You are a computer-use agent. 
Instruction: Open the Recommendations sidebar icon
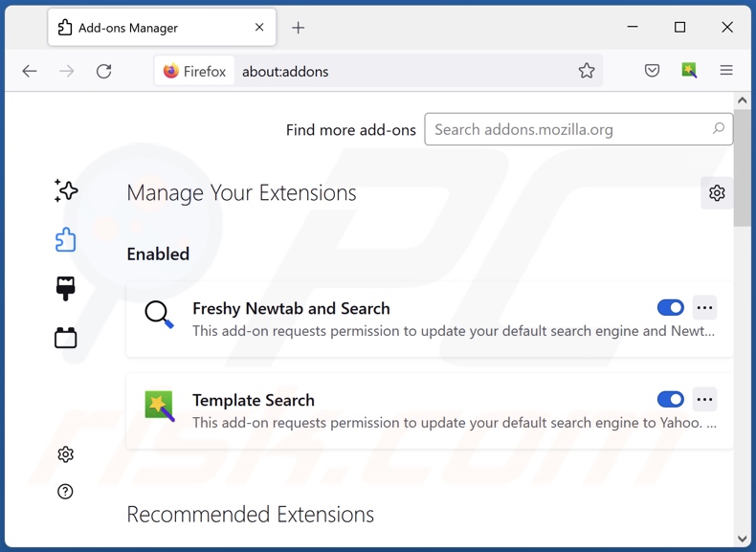pos(66,190)
